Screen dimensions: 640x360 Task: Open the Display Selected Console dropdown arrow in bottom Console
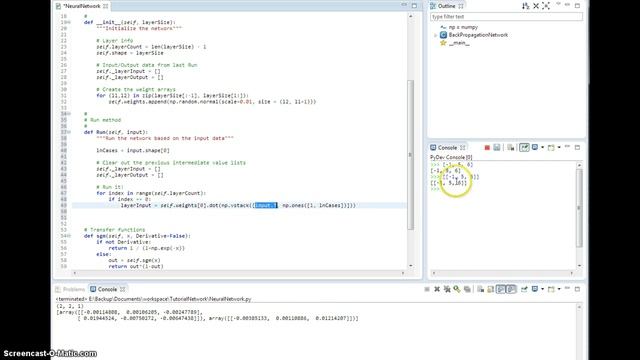(542, 289)
